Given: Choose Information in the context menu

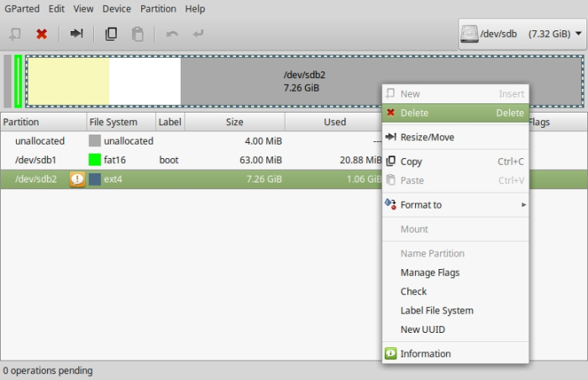Looking at the screenshot, I should (455, 354).
